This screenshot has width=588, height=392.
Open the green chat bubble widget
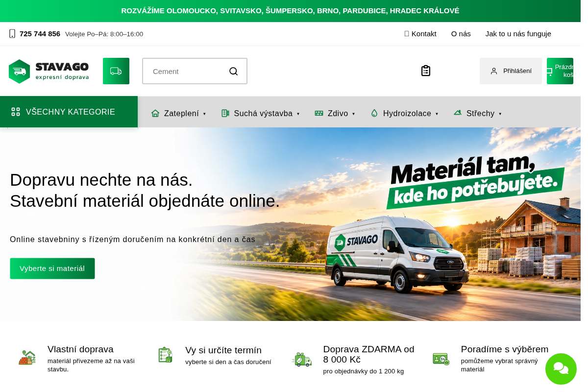(561, 369)
